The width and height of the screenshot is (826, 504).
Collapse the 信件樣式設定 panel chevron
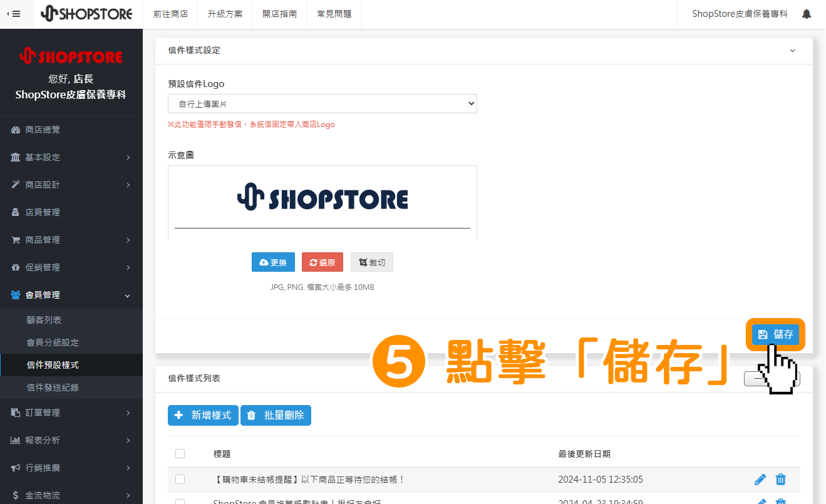coord(792,51)
